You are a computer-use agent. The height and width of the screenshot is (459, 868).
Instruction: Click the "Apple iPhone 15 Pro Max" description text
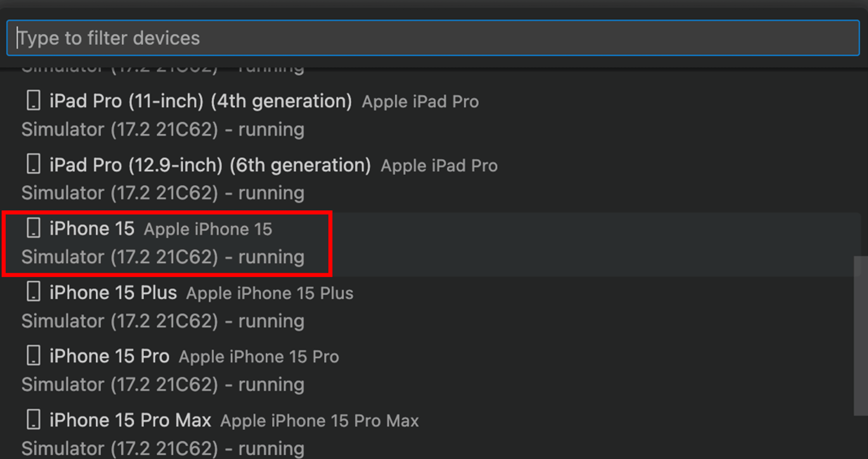click(x=319, y=421)
